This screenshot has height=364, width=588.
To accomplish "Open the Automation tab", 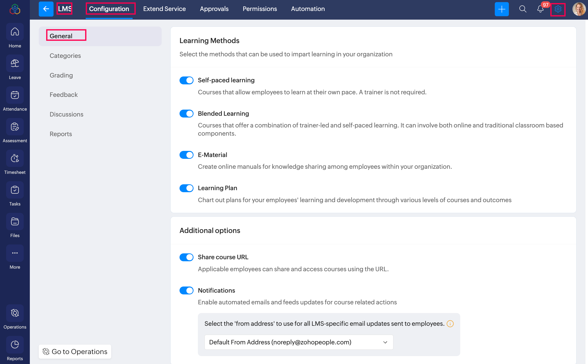I will [308, 9].
